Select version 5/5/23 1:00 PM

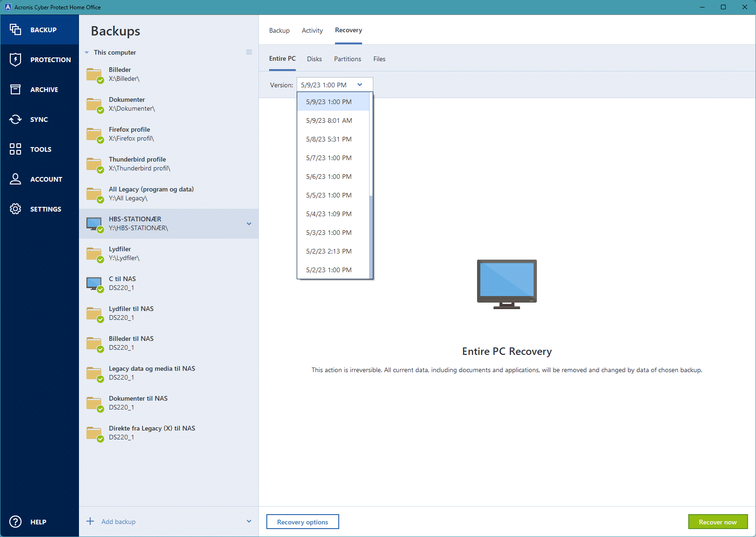333,195
